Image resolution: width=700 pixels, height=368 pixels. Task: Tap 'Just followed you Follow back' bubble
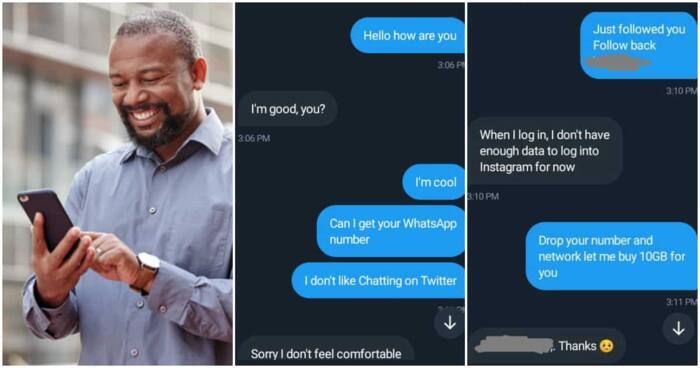[638, 45]
